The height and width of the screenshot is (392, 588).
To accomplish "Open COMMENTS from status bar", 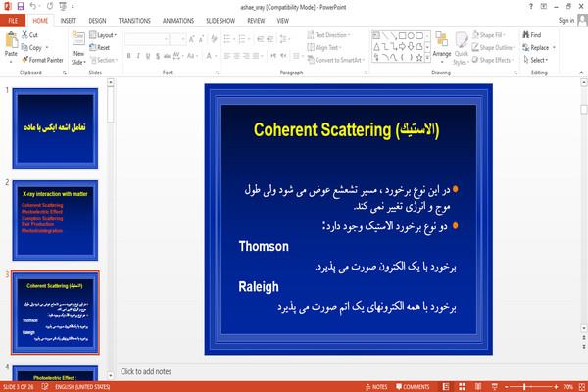I will (413, 387).
